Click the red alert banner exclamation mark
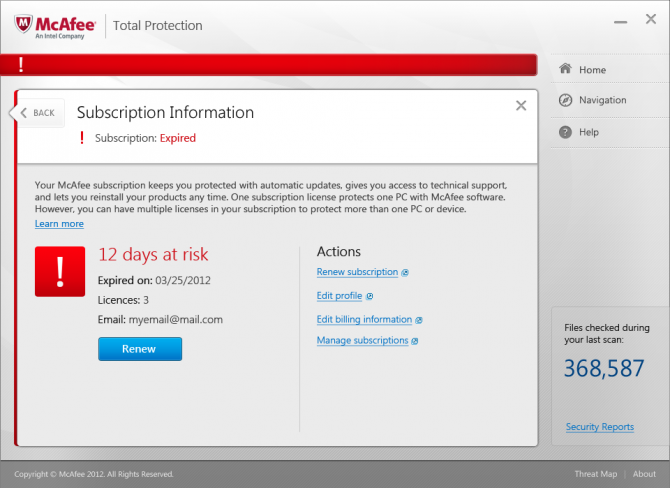Image resolution: width=670 pixels, height=488 pixels. [x=21, y=65]
